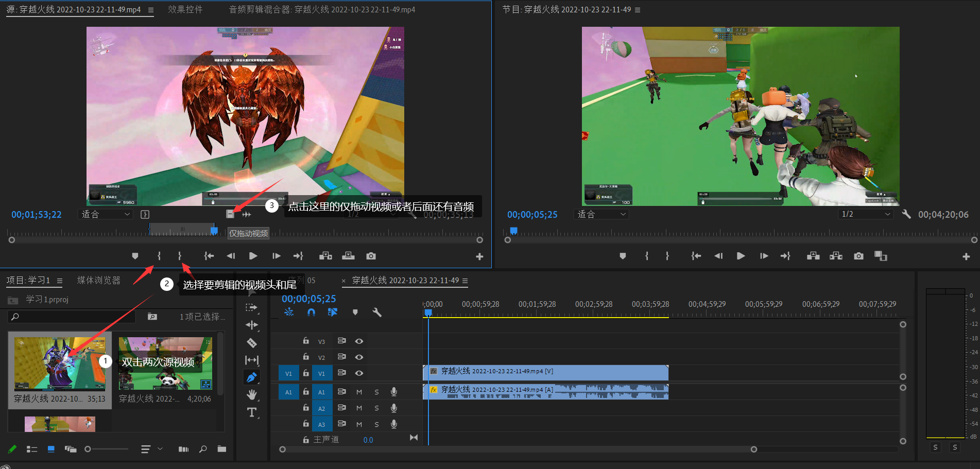Viewport: 980px width, 469px height.
Task: Open Source panel menu next to clip name
Action: tap(150, 10)
